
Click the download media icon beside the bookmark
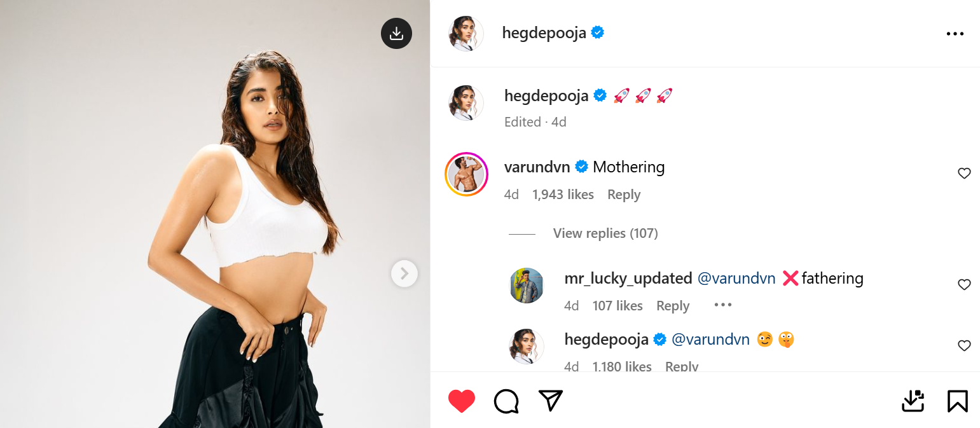[913, 401]
